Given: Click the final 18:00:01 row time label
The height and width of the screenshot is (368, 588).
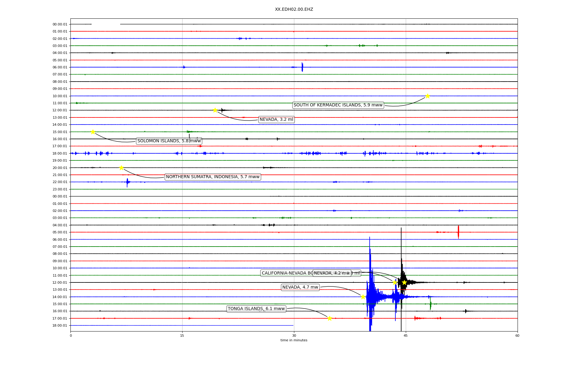Looking at the screenshot, I should pos(60,326).
